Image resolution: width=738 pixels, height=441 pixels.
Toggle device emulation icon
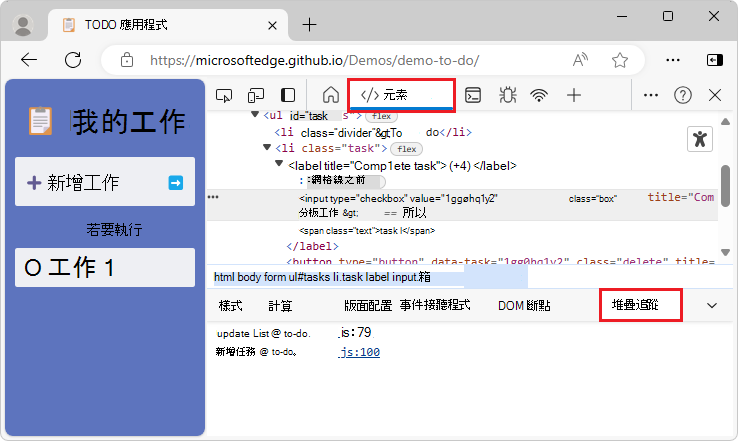point(256,96)
